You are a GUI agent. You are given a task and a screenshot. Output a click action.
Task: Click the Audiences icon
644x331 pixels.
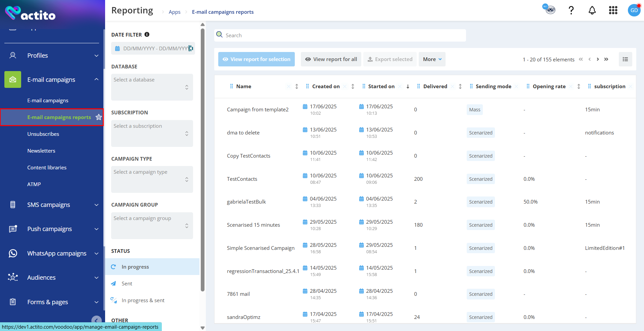(x=13, y=277)
